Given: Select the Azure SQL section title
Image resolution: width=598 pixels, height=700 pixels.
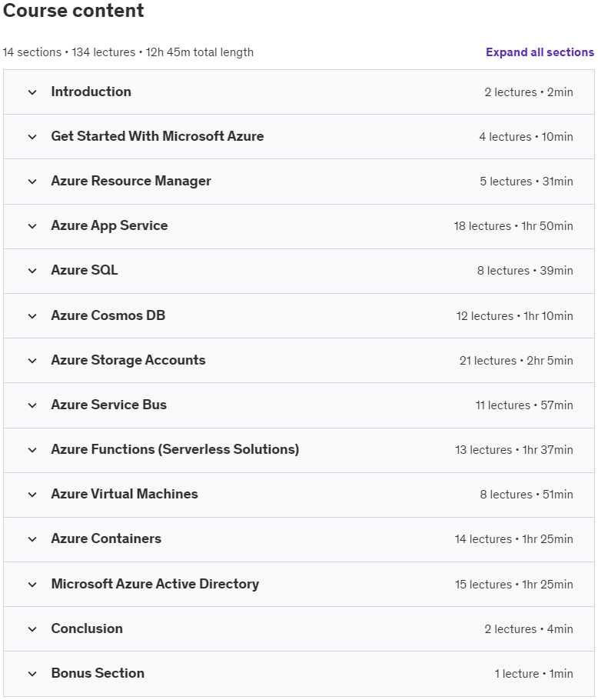Looking at the screenshot, I should [85, 270].
